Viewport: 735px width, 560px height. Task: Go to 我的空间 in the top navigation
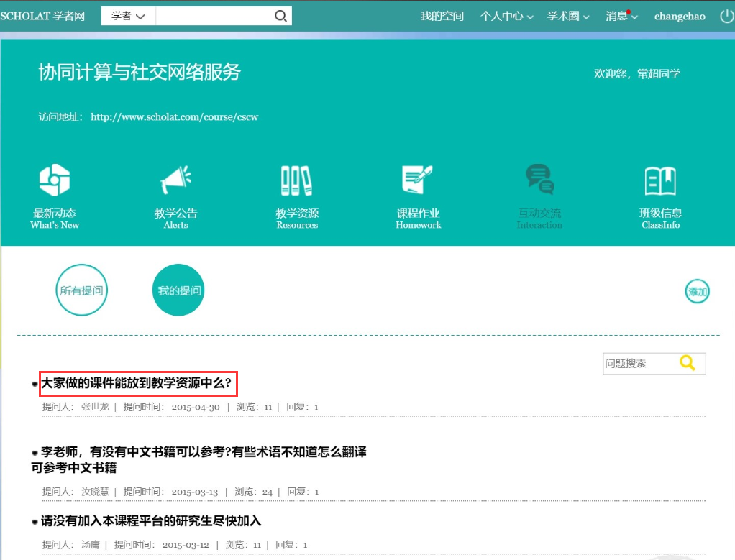442,16
